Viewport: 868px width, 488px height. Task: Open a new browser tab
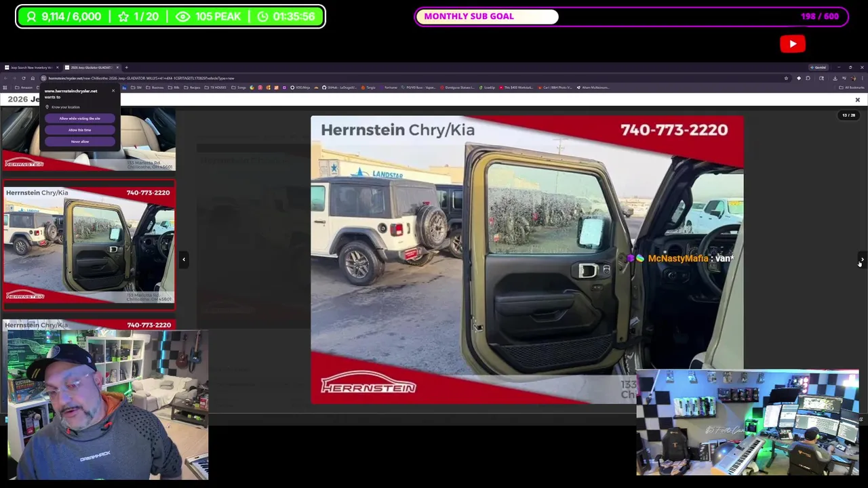click(126, 67)
